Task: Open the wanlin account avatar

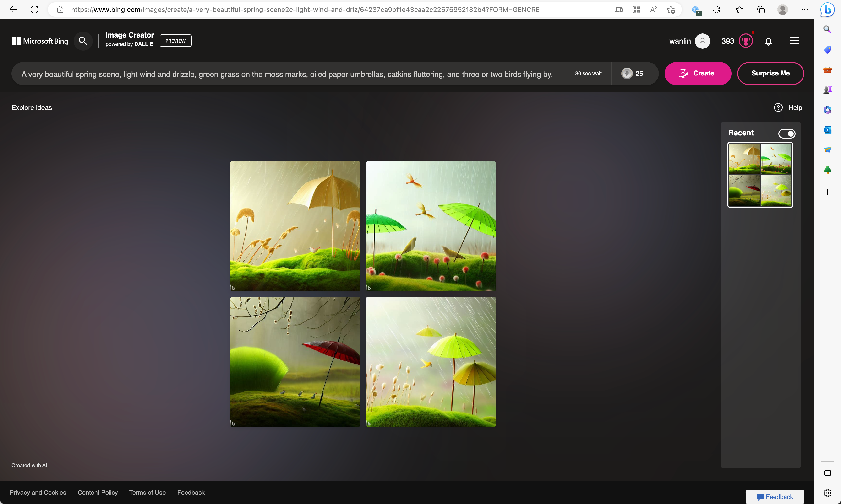Action: click(702, 41)
